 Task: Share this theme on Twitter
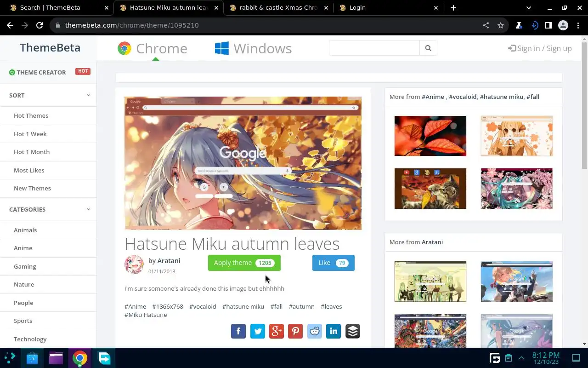(x=257, y=331)
